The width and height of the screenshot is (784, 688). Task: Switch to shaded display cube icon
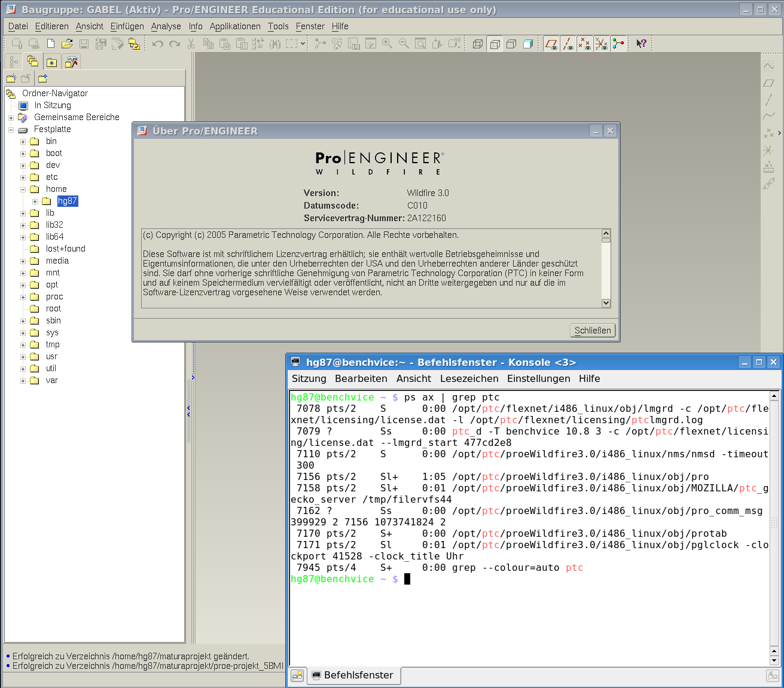(x=528, y=44)
